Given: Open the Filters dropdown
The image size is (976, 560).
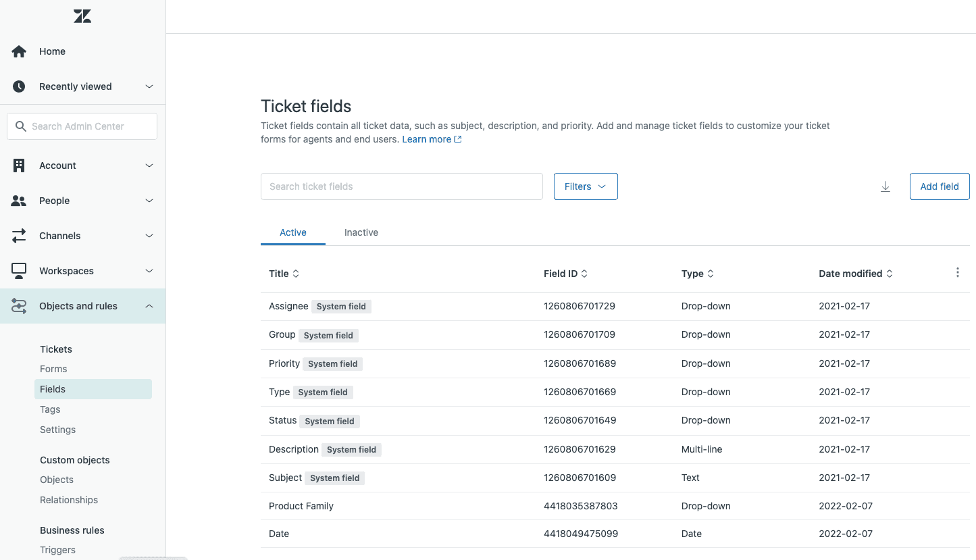Looking at the screenshot, I should point(585,186).
